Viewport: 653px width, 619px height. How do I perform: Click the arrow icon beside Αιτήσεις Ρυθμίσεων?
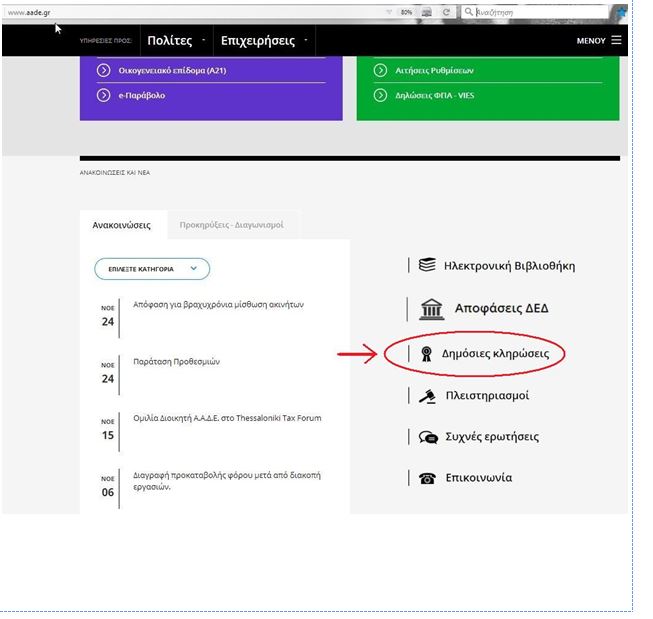pos(380,70)
